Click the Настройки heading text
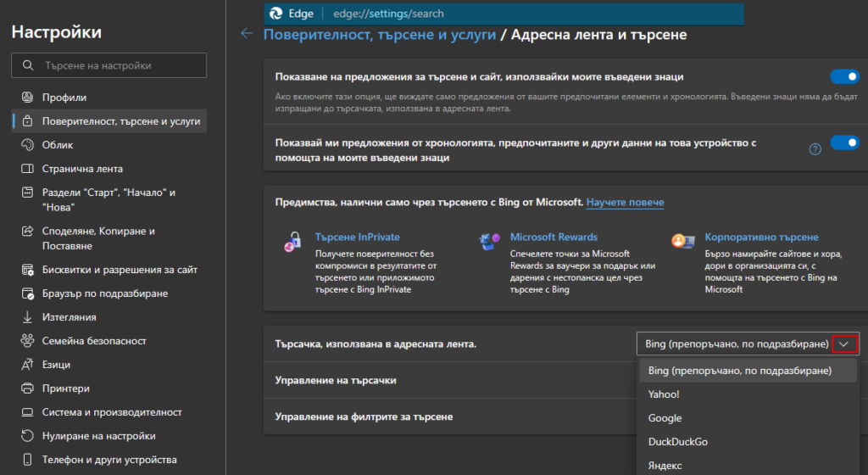Screen dimensions: 868x475 [x=57, y=32]
